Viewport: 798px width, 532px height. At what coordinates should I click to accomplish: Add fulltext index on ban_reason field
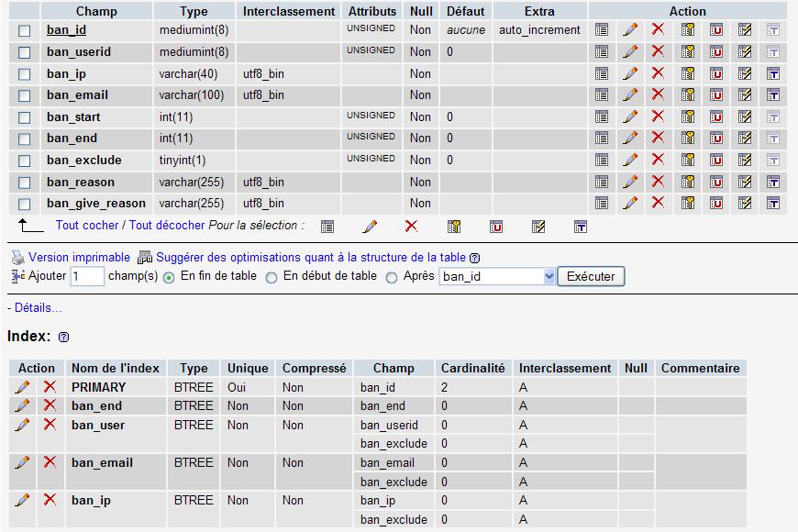(773, 183)
